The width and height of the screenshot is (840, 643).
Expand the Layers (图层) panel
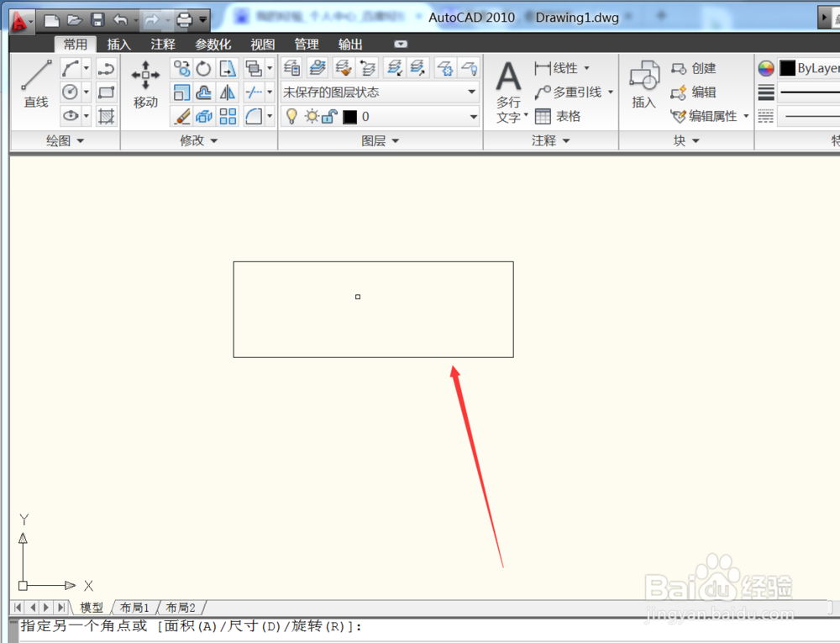pyautogui.click(x=381, y=141)
